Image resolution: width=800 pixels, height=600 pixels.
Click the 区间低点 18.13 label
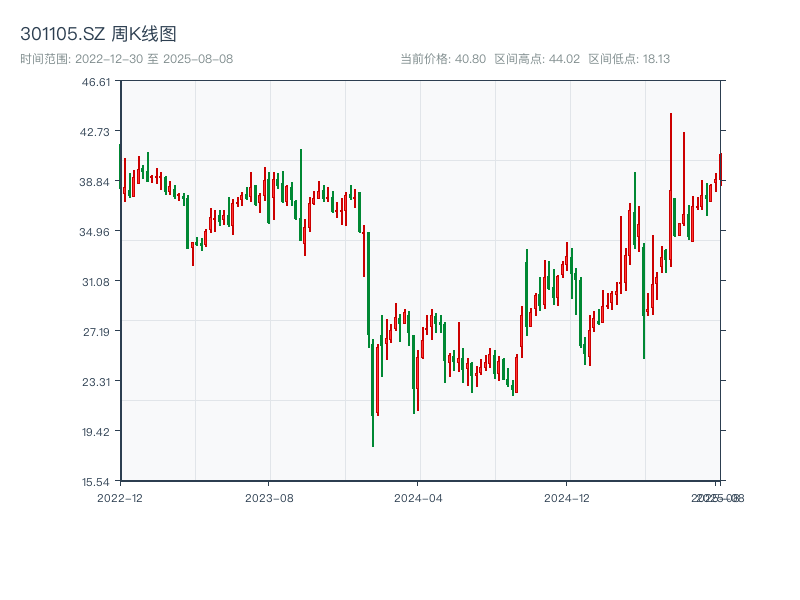(629, 59)
